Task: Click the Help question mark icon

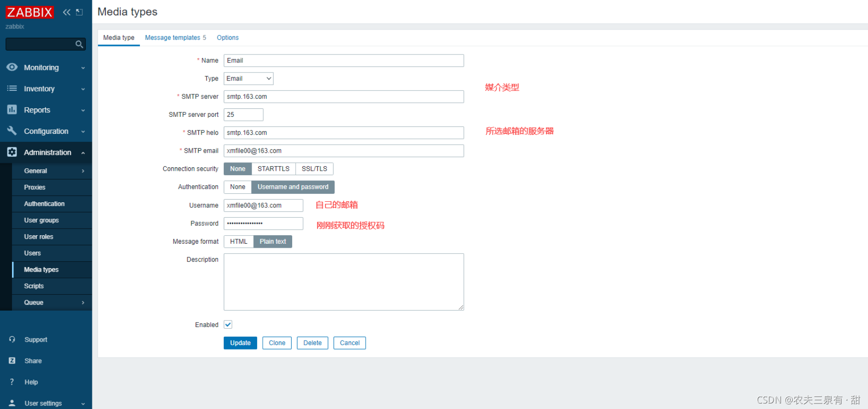Action: point(12,382)
